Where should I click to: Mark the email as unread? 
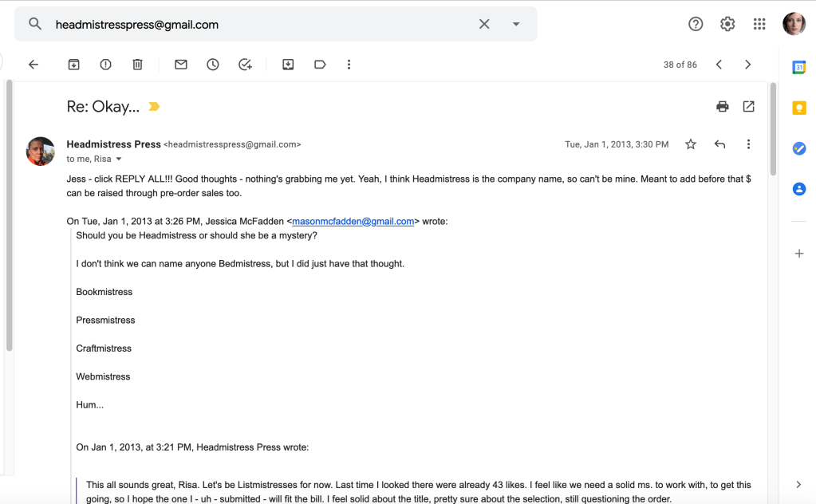[x=181, y=65]
